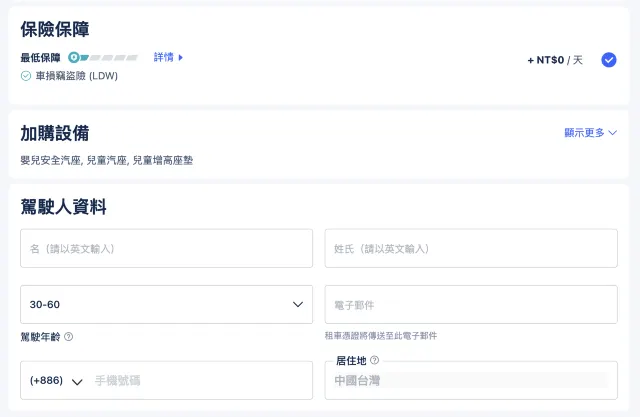Click the 最低保障 coverage level bar
The image size is (640, 417).
[108, 58]
